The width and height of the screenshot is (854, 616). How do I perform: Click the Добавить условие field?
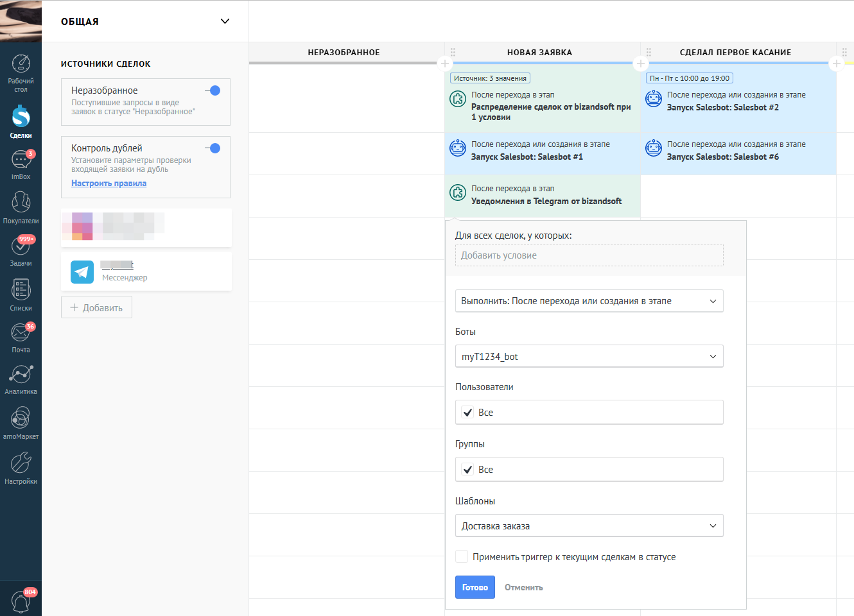coord(589,255)
